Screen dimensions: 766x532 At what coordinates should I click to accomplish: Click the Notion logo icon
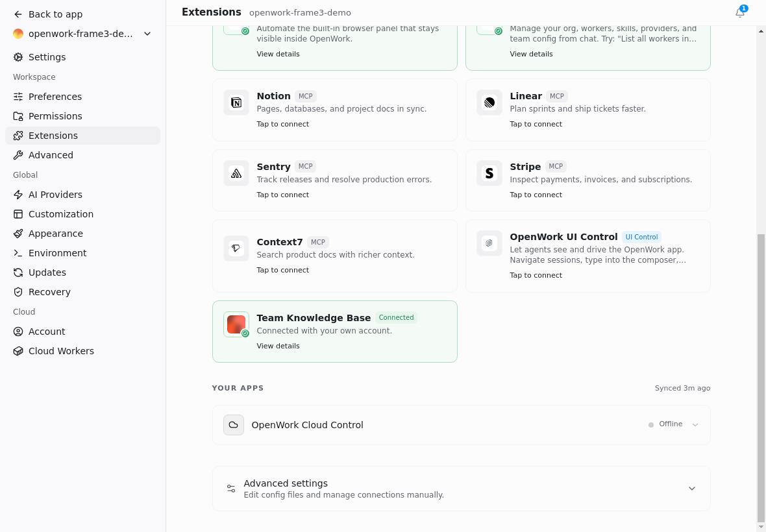coord(236,103)
